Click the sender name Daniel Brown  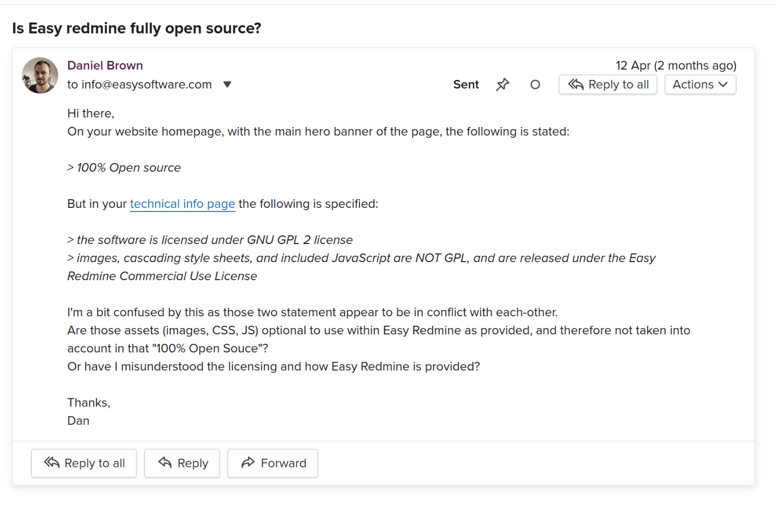click(x=105, y=66)
